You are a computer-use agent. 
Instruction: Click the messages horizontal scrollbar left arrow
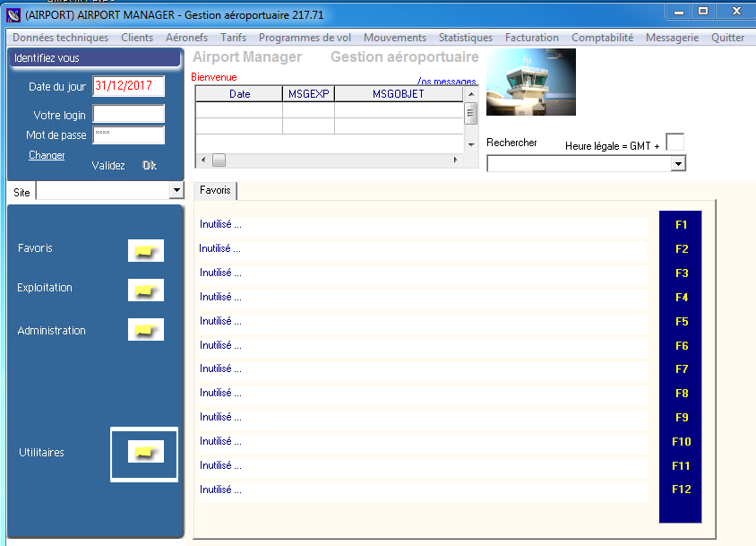[x=202, y=160]
